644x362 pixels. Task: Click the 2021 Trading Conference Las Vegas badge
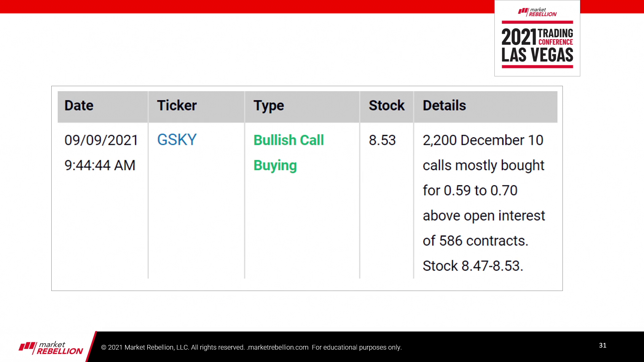pyautogui.click(x=537, y=45)
